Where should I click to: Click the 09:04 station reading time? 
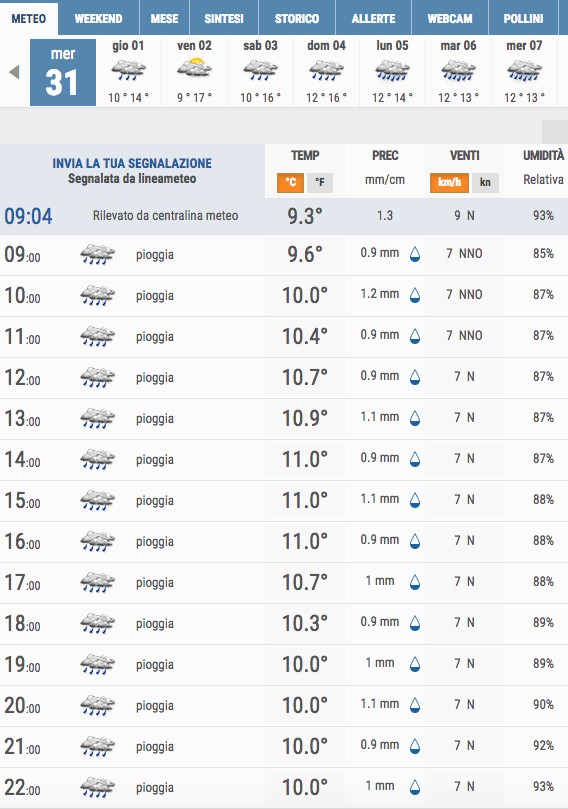click(28, 216)
